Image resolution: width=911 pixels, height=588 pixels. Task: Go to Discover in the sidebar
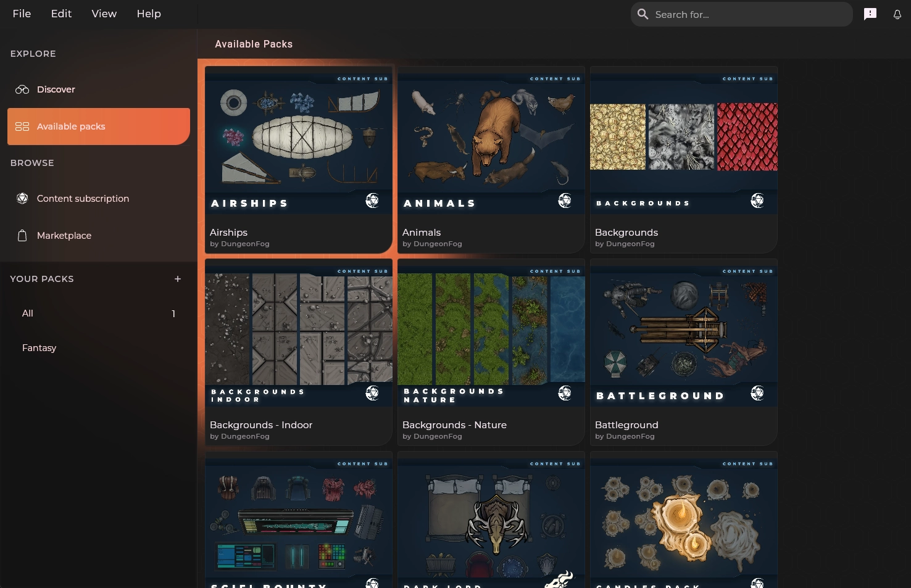point(99,89)
